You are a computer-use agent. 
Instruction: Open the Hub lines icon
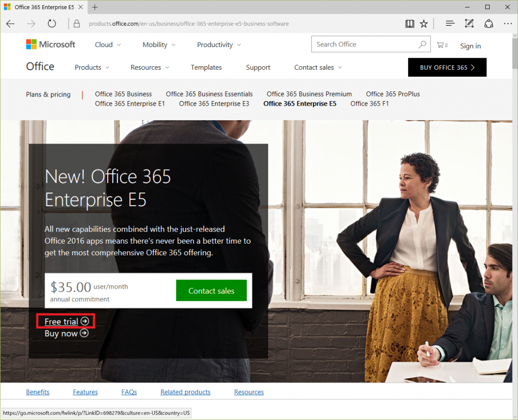[450, 23]
